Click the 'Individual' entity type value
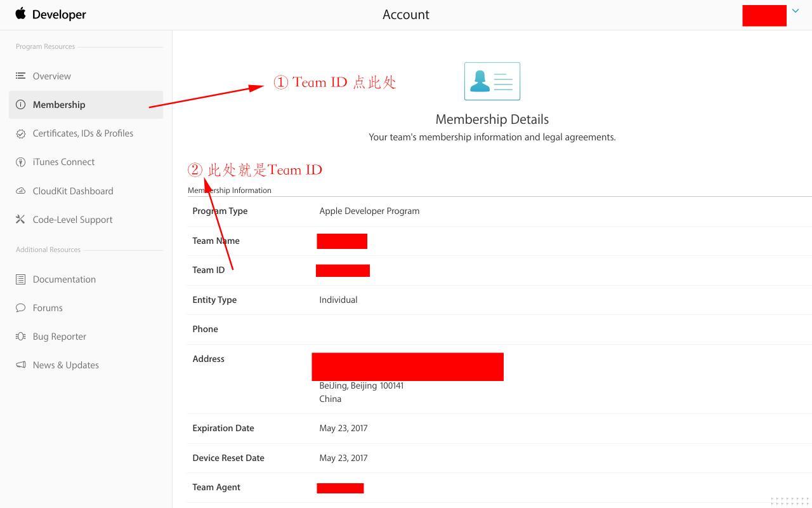This screenshot has width=812, height=508. (338, 300)
